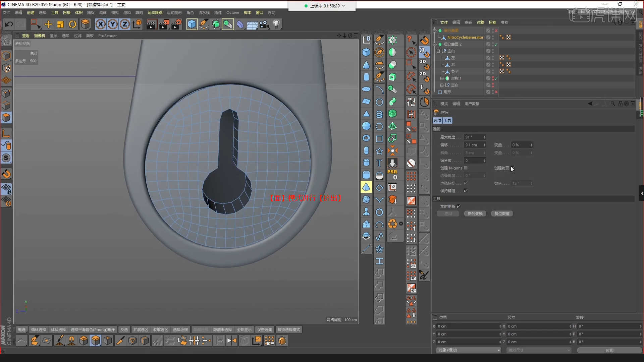Lock the Attribute Manager with the lock icon

(x=620, y=104)
